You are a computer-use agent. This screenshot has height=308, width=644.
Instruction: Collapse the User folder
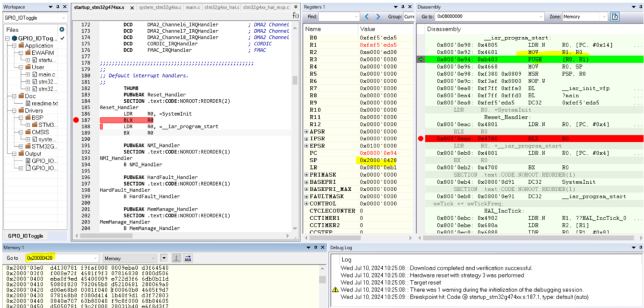(x=21, y=67)
